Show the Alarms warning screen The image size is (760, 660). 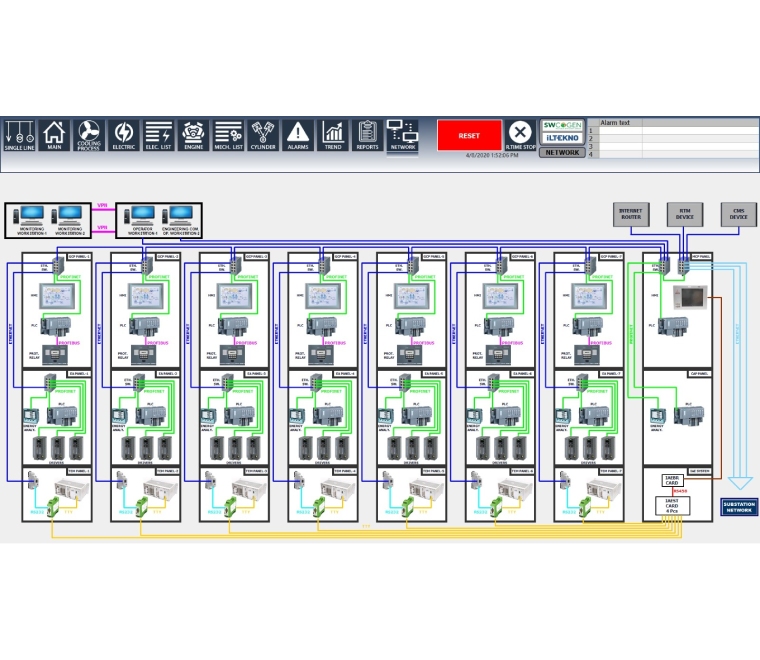[298, 135]
